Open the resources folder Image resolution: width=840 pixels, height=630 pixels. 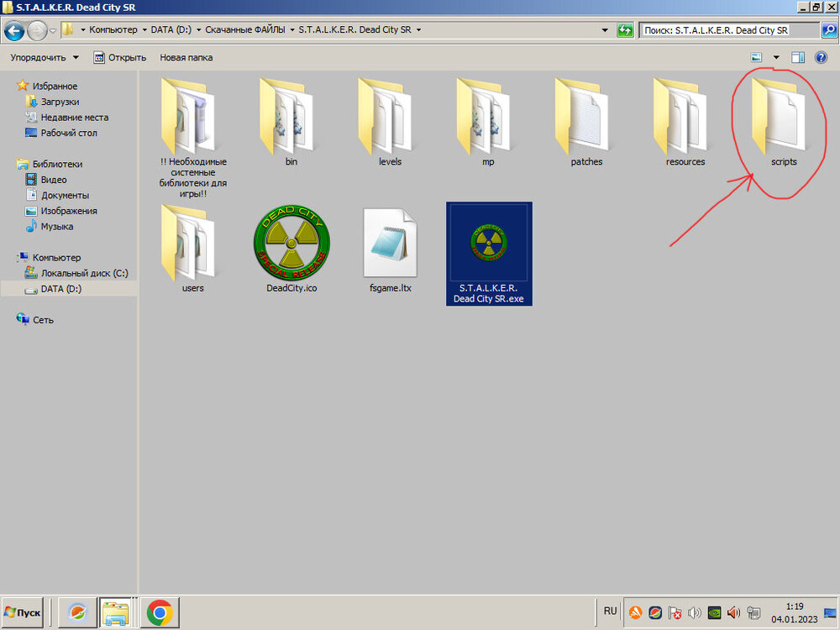click(685, 123)
